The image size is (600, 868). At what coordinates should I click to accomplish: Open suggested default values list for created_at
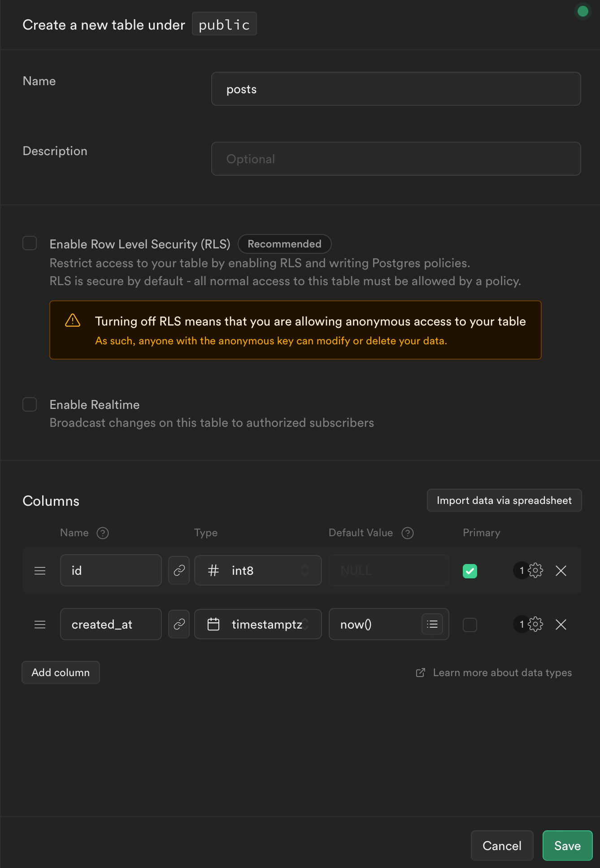pos(432,624)
